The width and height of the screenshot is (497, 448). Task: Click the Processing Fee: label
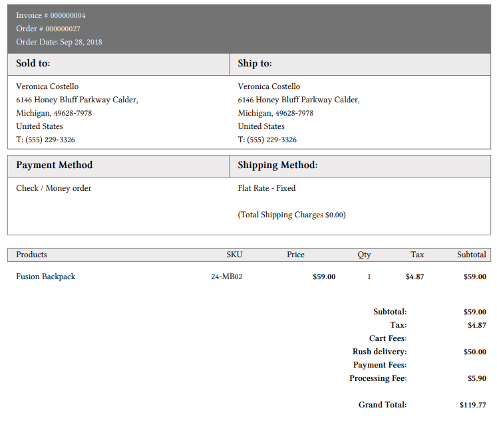click(x=378, y=378)
